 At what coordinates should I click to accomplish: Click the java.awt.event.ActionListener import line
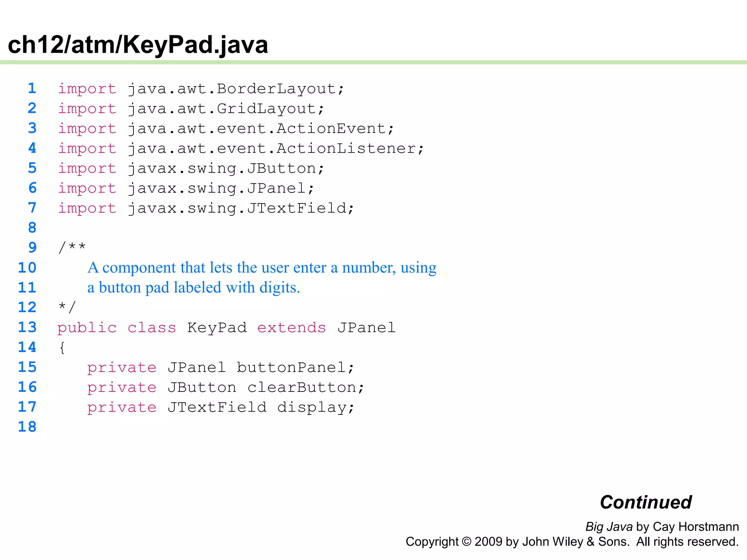[241, 148]
